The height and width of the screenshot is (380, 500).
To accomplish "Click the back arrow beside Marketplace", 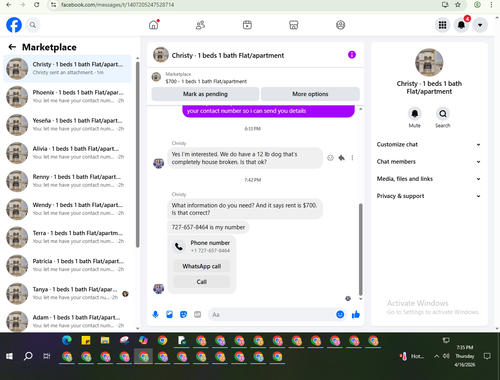I will point(12,47).
